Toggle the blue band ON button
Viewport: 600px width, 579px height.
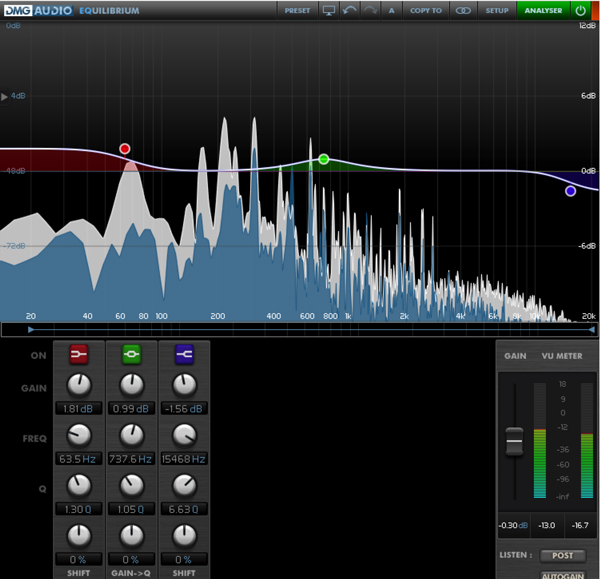pyautogui.click(x=184, y=354)
